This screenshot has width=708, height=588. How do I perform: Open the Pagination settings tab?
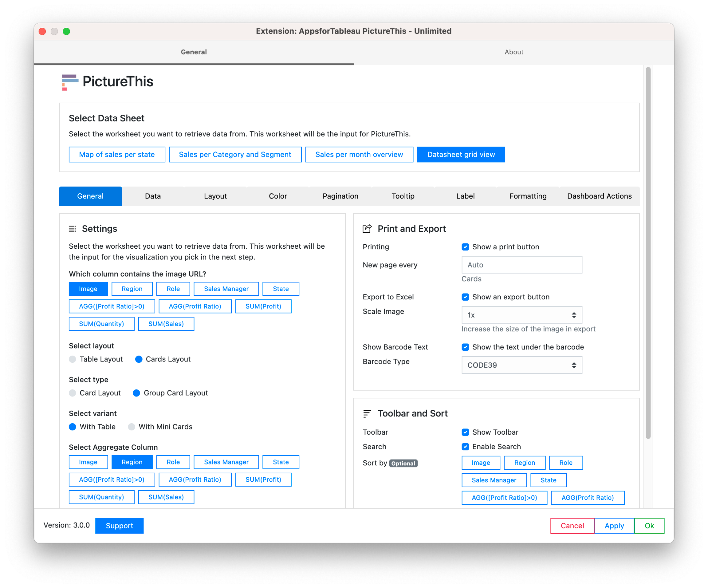click(340, 196)
